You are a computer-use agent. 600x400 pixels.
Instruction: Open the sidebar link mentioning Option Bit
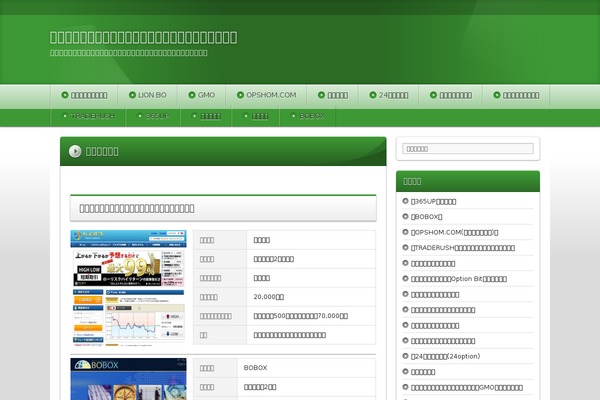pyautogui.click(x=459, y=279)
